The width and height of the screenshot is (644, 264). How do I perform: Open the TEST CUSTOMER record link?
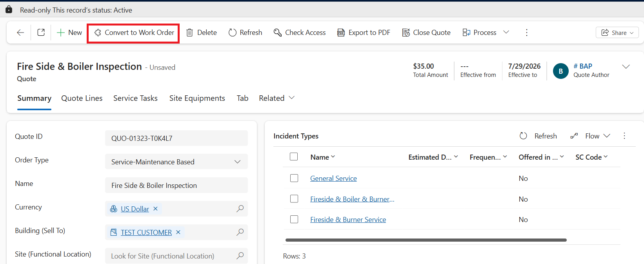point(146,233)
